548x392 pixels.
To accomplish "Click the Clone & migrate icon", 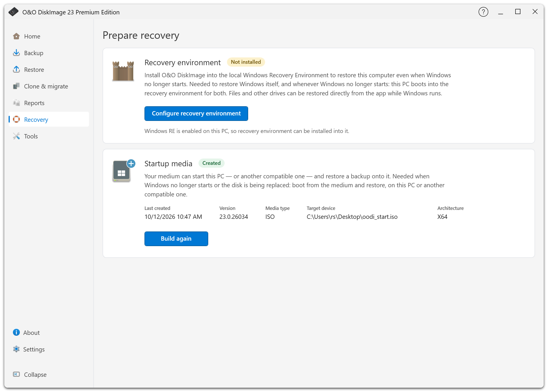I will 16,86.
